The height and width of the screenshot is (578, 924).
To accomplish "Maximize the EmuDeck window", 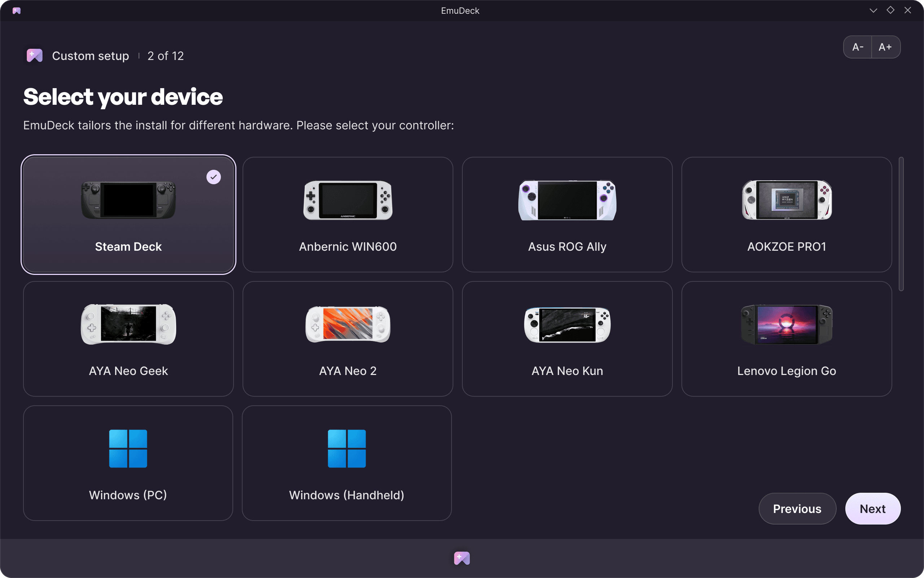I will [x=890, y=10].
